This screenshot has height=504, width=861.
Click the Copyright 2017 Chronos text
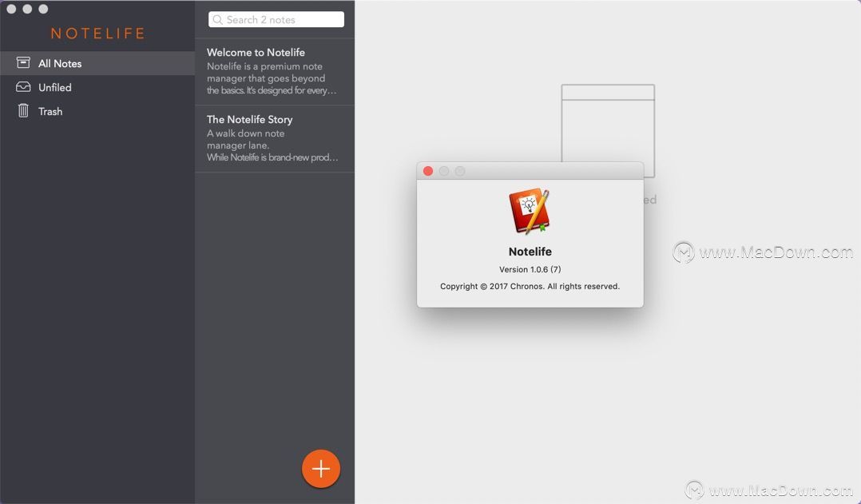click(x=530, y=286)
